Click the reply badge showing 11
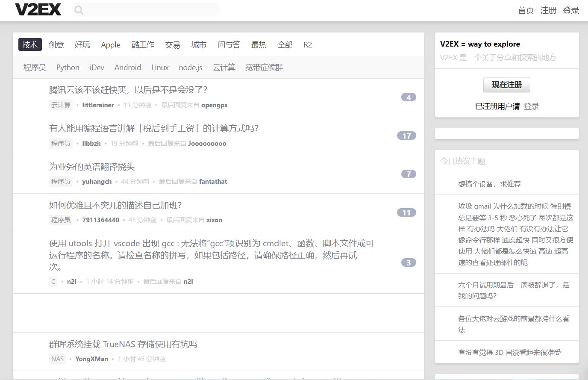This screenshot has height=380, width=588. [406, 212]
